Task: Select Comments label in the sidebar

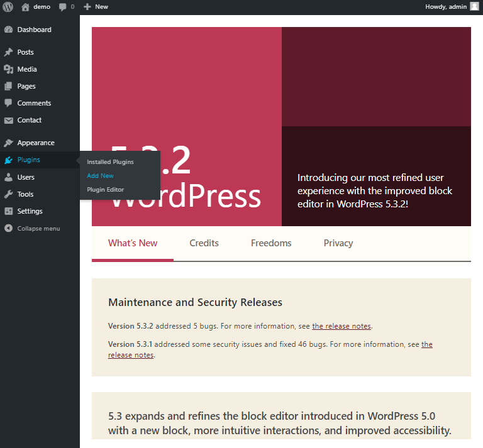Action: (x=34, y=103)
